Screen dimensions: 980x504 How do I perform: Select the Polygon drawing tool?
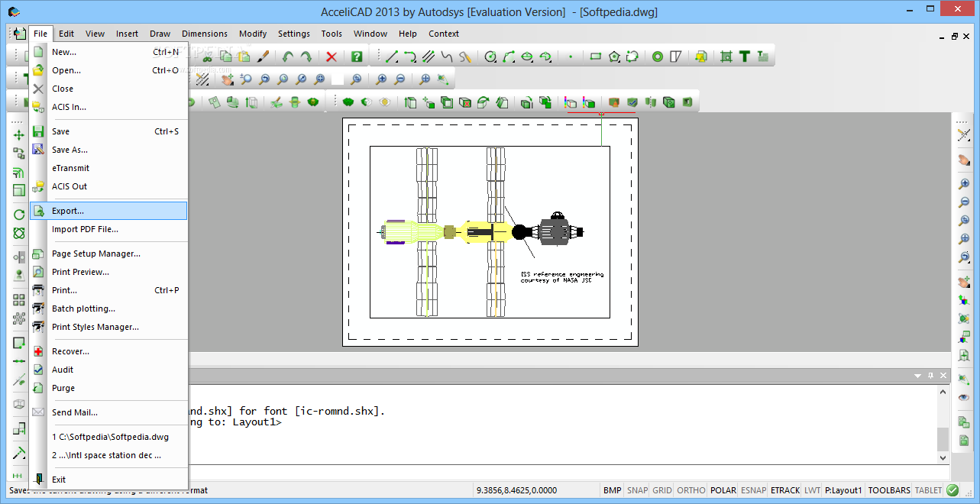(614, 56)
